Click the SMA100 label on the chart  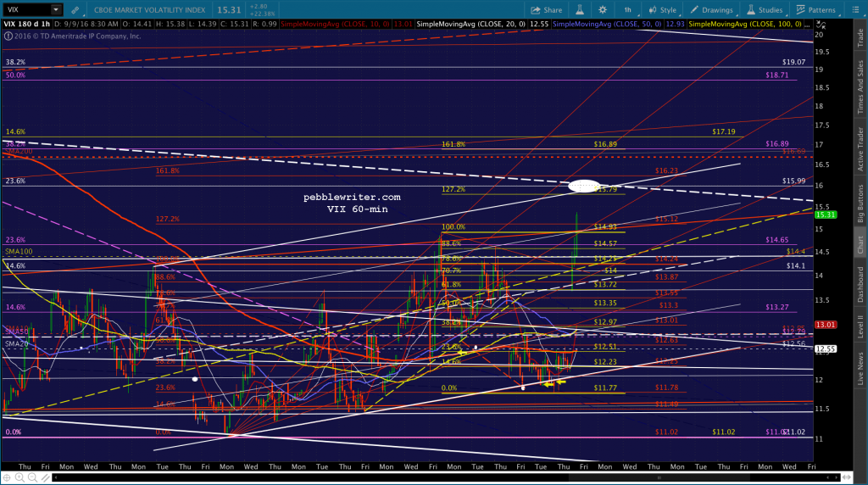pyautogui.click(x=19, y=251)
